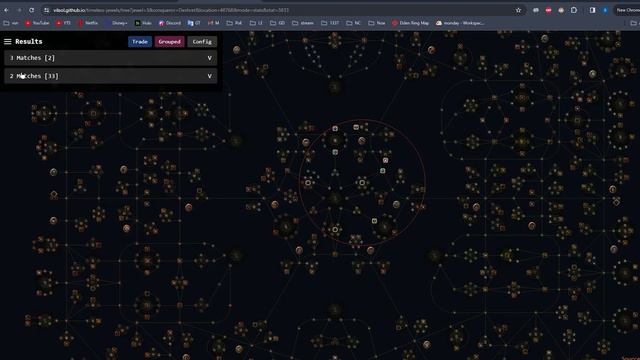The width and height of the screenshot is (640, 360).
Task: Open the Config panel
Action: point(202,42)
